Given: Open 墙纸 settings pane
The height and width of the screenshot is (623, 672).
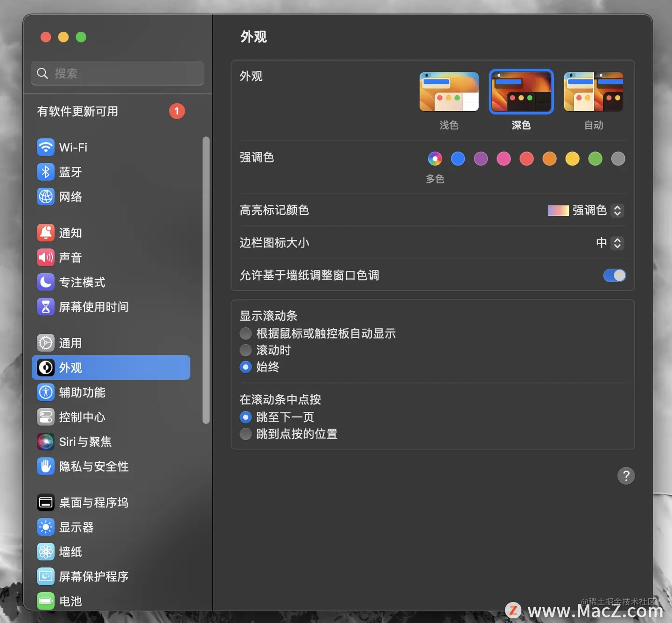Looking at the screenshot, I should coord(111,552).
